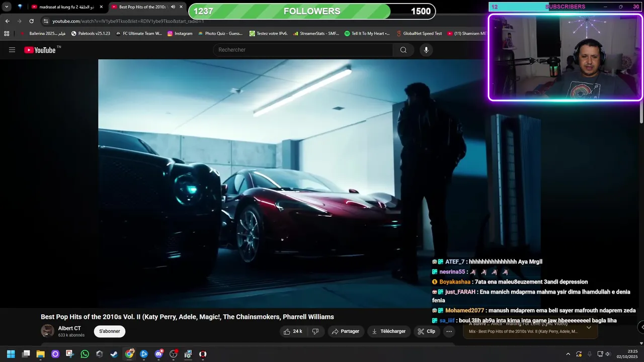Click the browser forward arrow
644x362 pixels.
19,21
